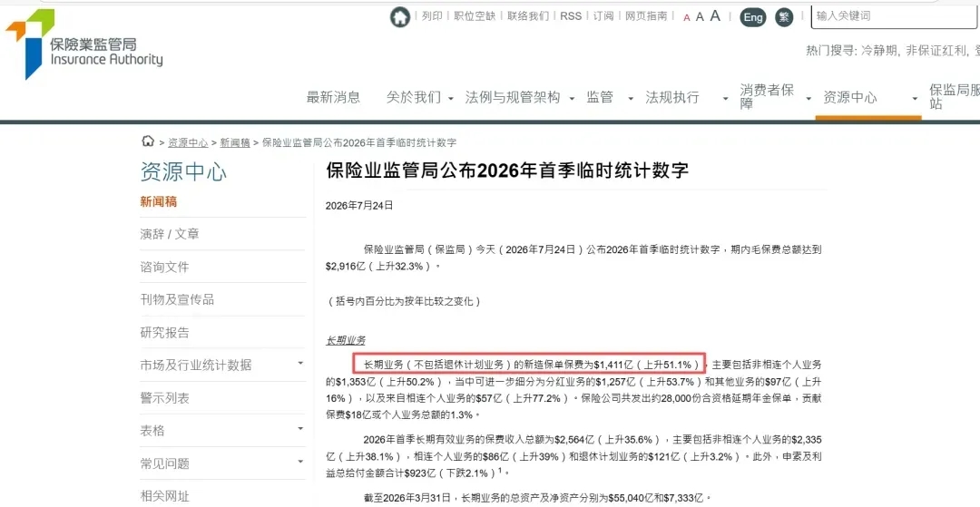Screen dimensions: 980x507
Task: Open 订阅 subscription link
Action: click(603, 16)
